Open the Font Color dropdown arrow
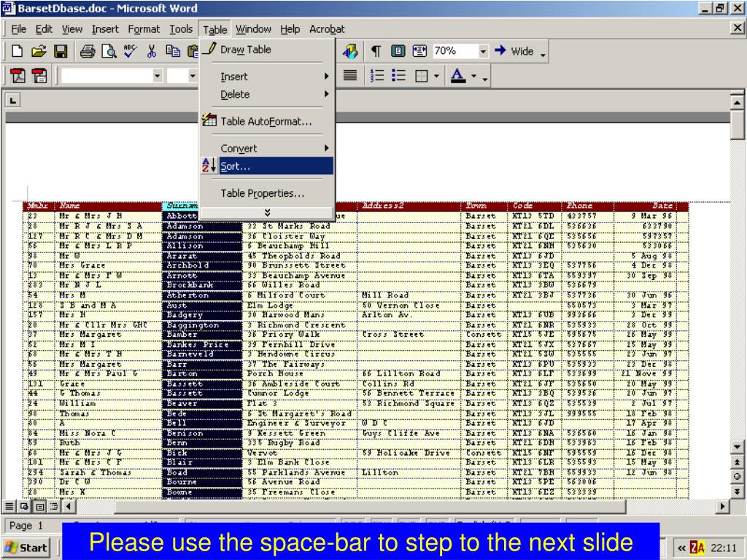Screen dimensions: 747x560 (473, 76)
